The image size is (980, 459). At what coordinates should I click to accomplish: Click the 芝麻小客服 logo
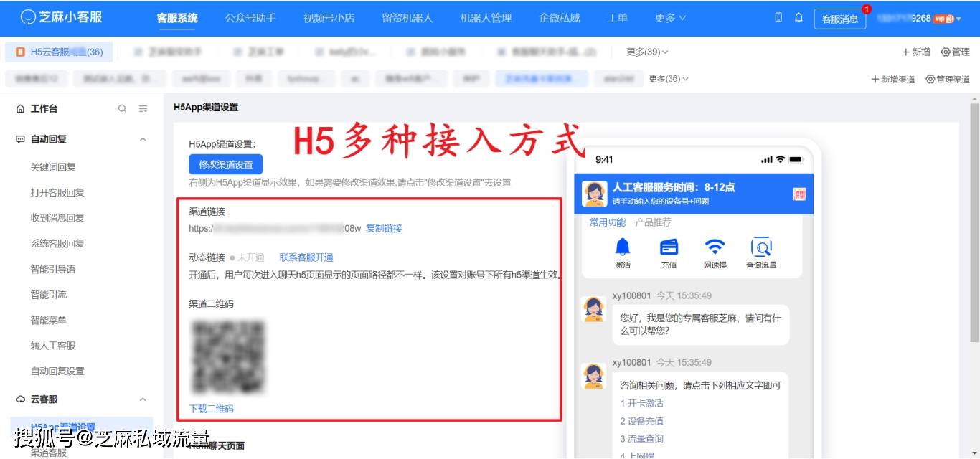point(62,18)
